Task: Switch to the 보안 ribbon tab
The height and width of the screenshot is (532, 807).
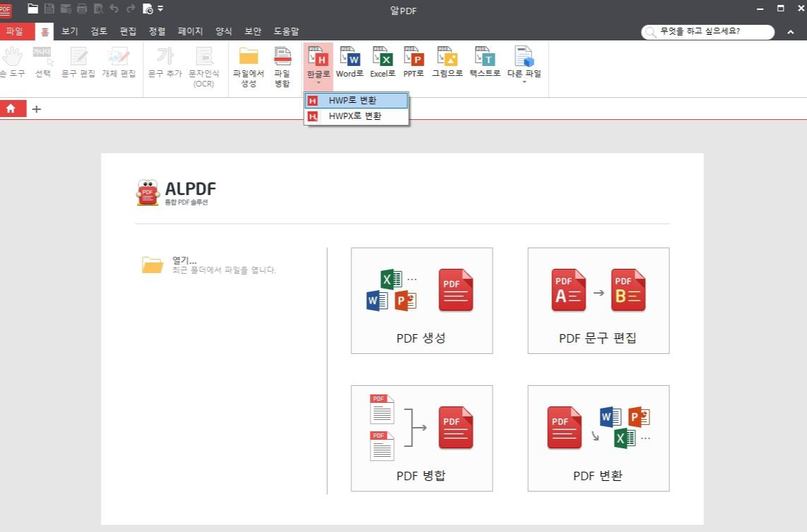Action: tap(253, 31)
